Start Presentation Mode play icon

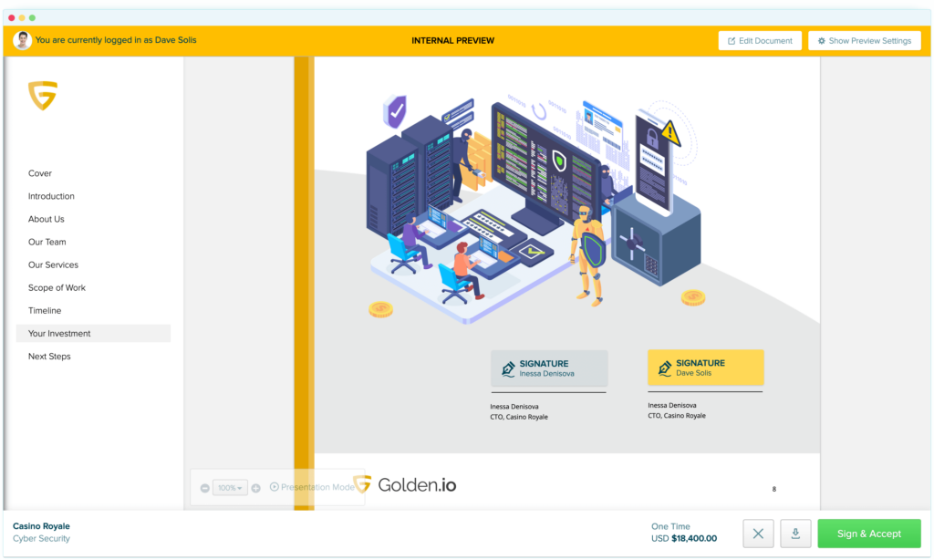(274, 487)
